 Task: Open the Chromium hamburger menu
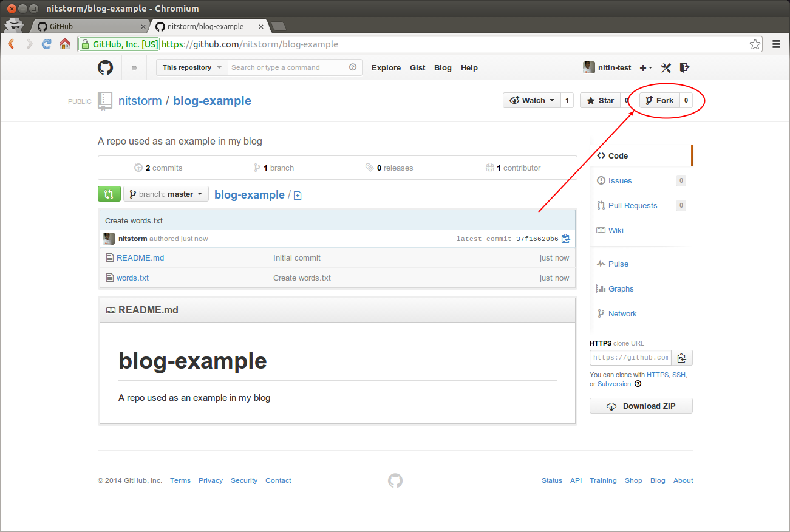[x=776, y=44]
